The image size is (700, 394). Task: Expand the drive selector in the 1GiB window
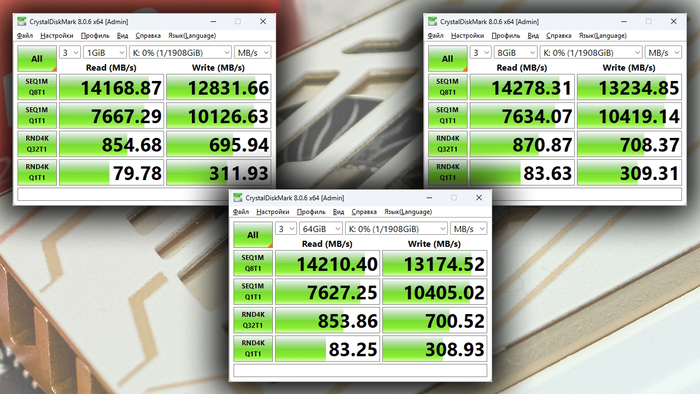coord(180,53)
